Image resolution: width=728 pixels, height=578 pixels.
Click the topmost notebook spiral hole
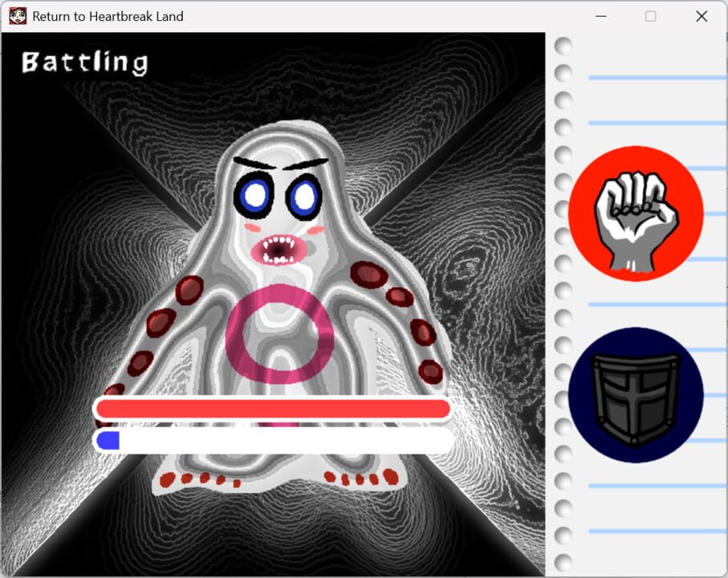click(563, 46)
